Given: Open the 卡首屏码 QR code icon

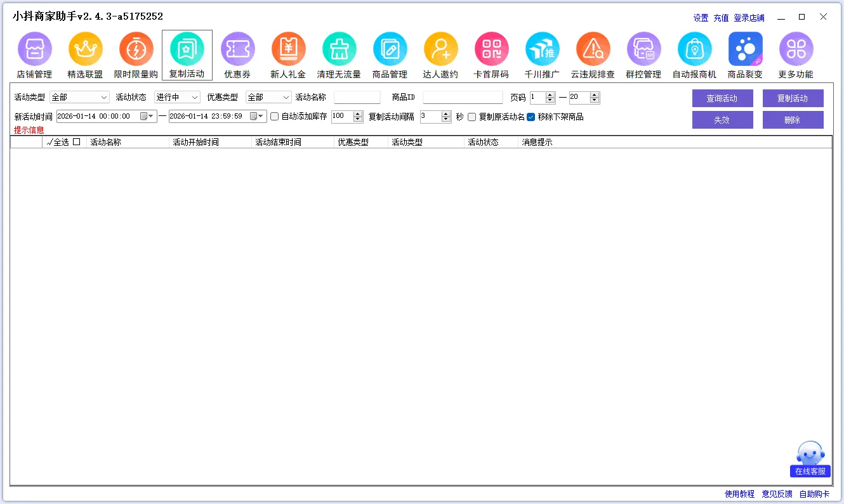Looking at the screenshot, I should tap(491, 49).
